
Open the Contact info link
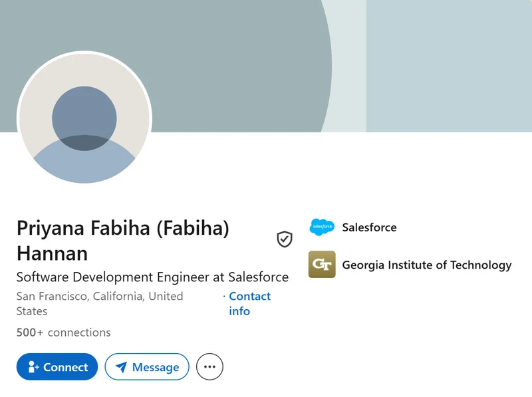[x=250, y=304]
